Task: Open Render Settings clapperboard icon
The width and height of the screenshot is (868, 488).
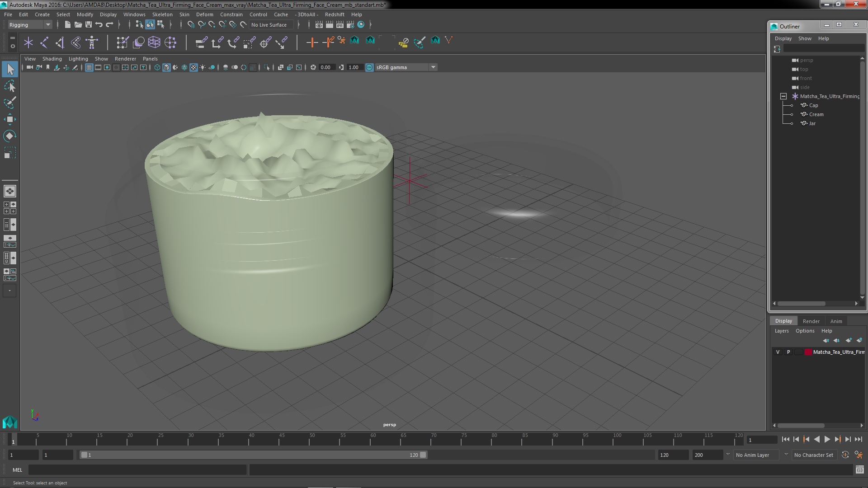Action: pos(350,25)
